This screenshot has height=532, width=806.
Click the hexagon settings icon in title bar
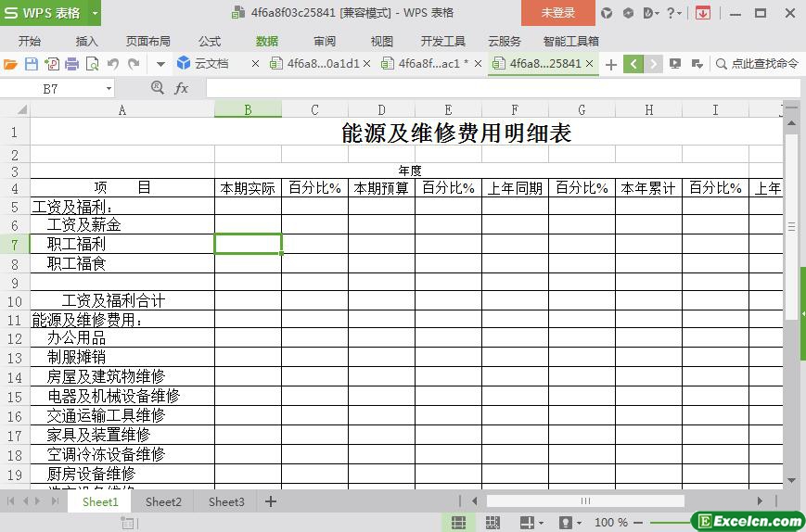[628, 13]
